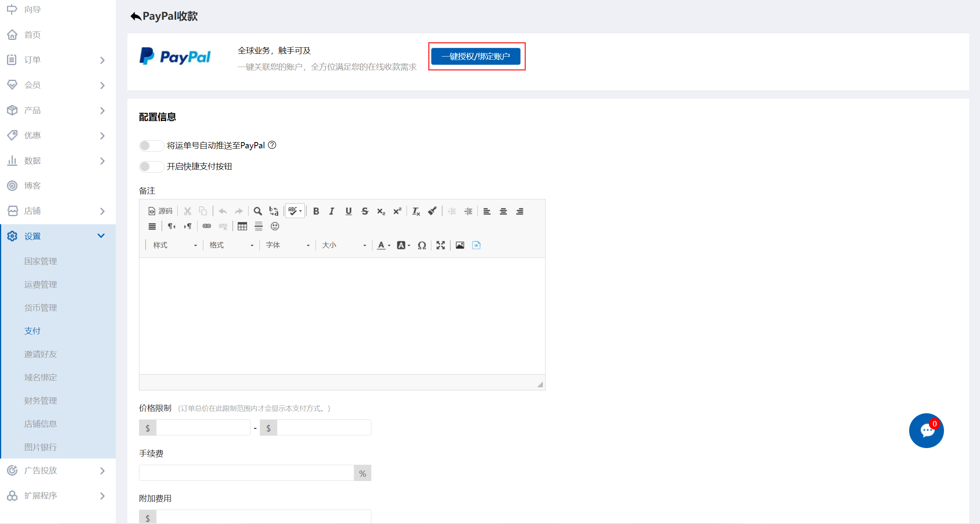
Task: Apply subscript formatting
Action: [x=381, y=211]
